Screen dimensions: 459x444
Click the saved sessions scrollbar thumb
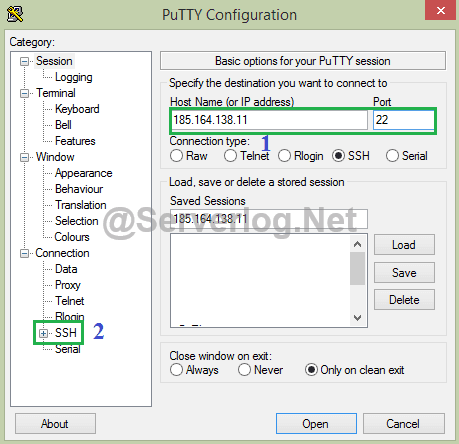357,269
